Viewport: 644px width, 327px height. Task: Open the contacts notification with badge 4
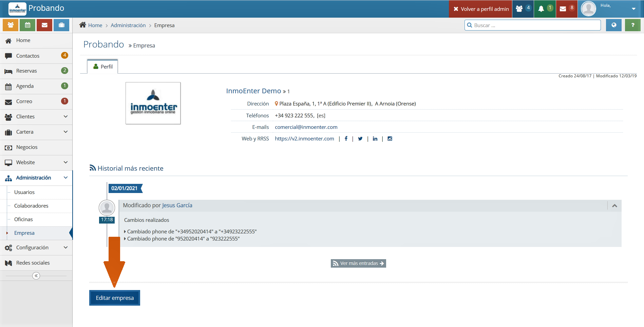[x=523, y=9]
